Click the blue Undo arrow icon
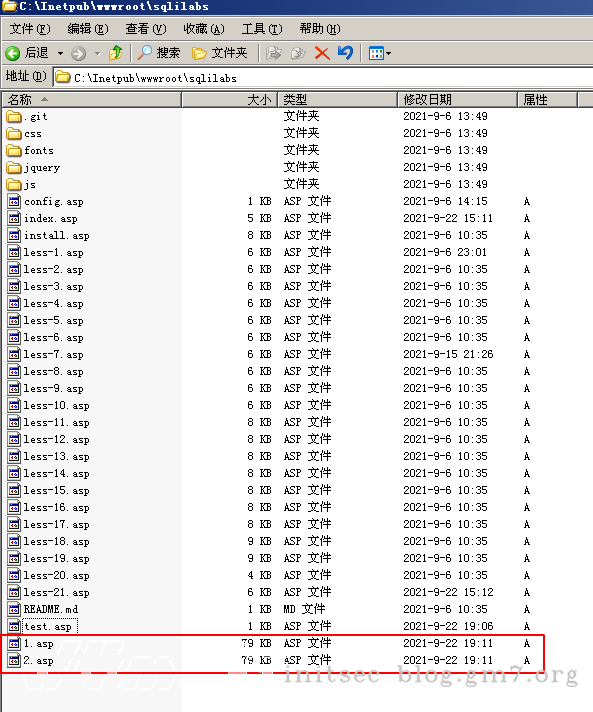This screenshot has height=712, width=593. [346, 53]
